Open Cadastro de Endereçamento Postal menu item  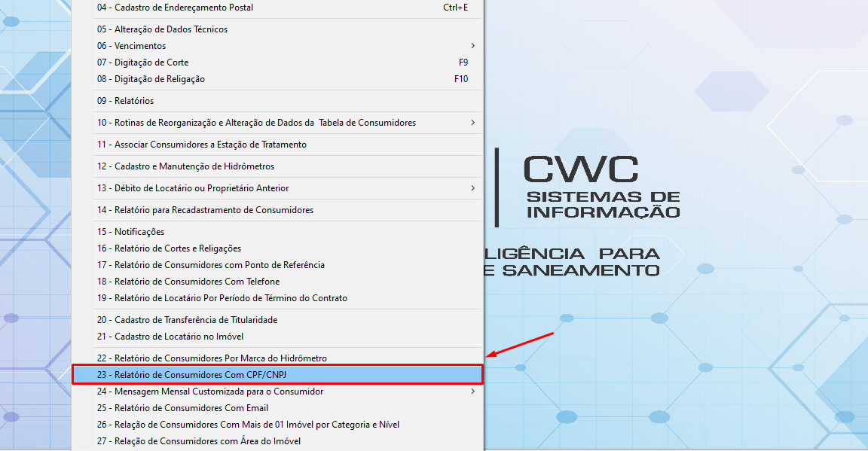[x=175, y=8]
